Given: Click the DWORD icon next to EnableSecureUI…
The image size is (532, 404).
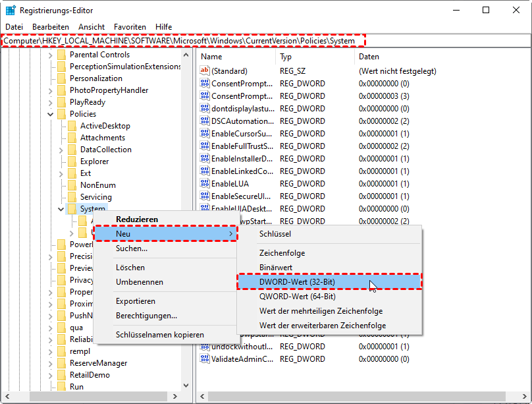Looking at the screenshot, I should coord(205,196).
